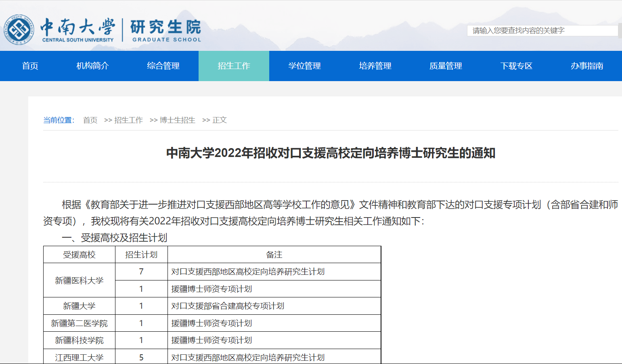
Task: Click the plan number 5 cell
Action: click(141, 357)
